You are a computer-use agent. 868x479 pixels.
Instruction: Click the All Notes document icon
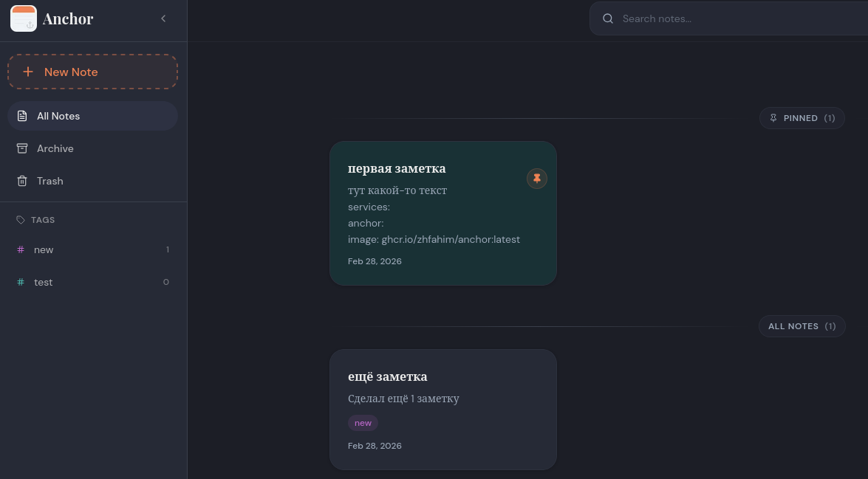click(22, 116)
